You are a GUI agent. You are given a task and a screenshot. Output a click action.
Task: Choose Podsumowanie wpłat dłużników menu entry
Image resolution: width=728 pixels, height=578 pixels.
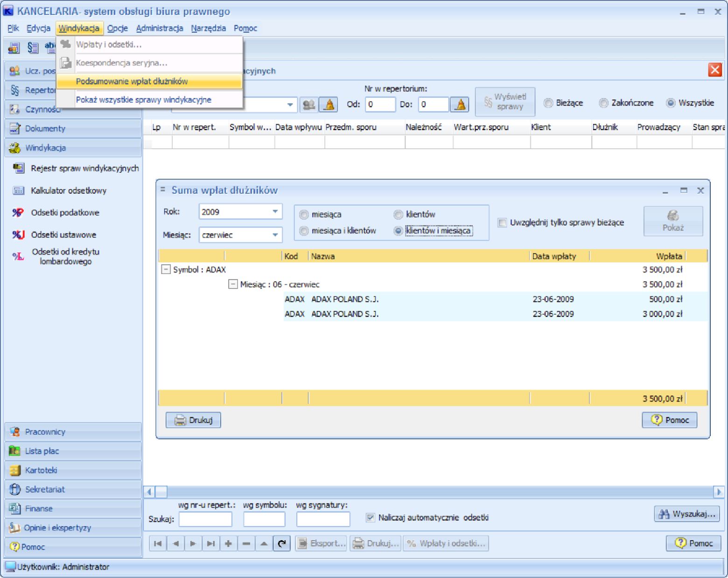pos(149,81)
